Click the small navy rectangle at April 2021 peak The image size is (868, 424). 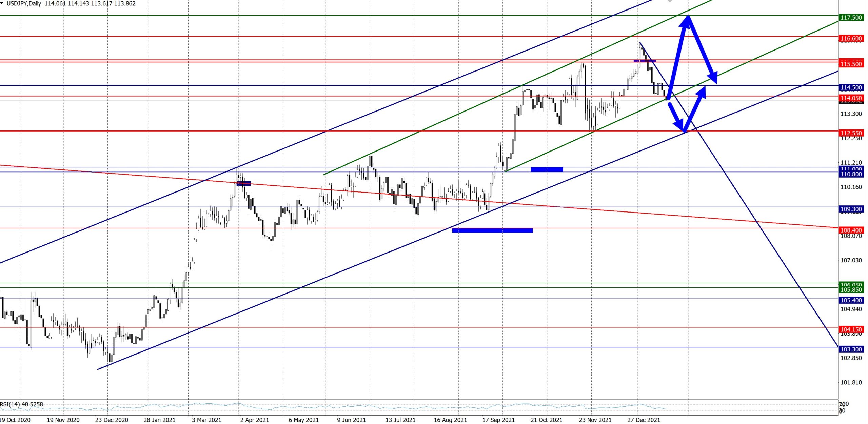pos(244,183)
